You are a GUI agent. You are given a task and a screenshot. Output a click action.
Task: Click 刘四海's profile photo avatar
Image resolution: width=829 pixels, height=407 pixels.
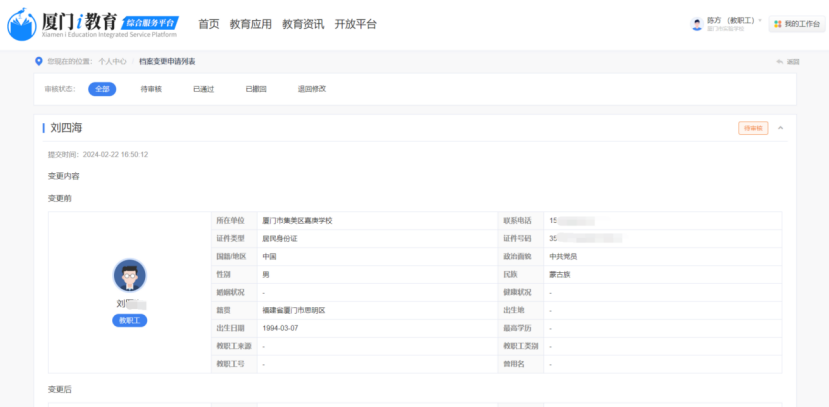coord(130,276)
